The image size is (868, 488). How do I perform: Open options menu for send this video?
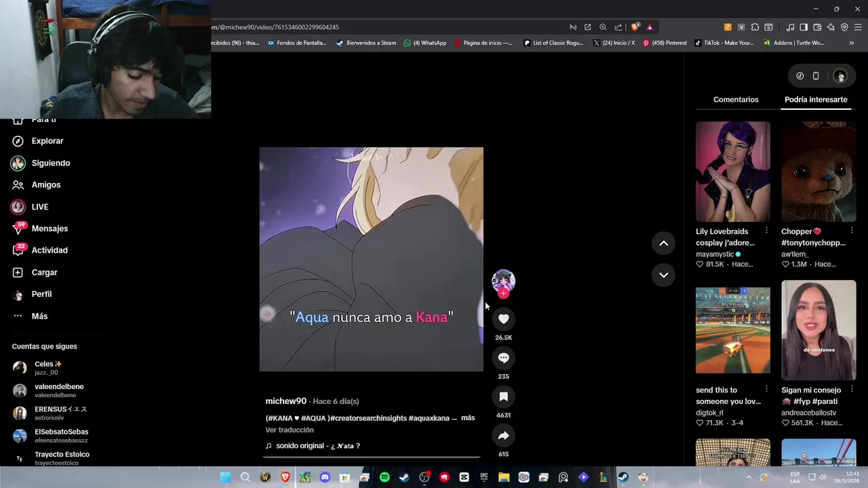pos(766,389)
